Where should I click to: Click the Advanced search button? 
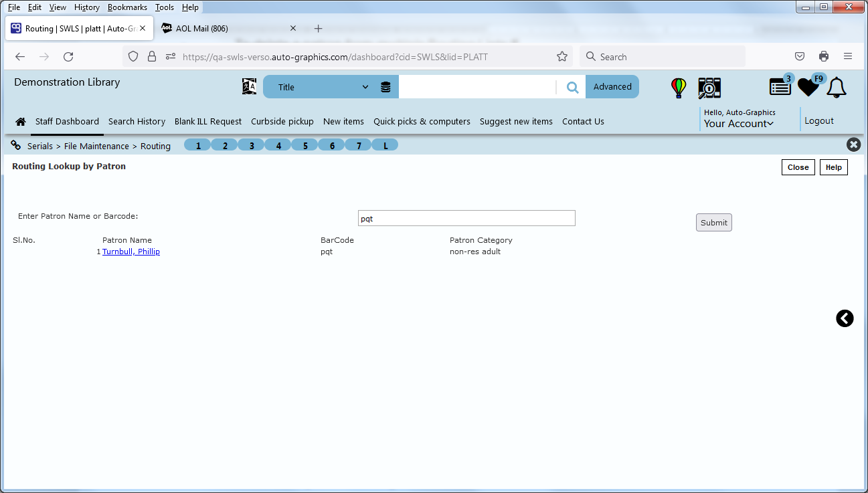coord(612,87)
